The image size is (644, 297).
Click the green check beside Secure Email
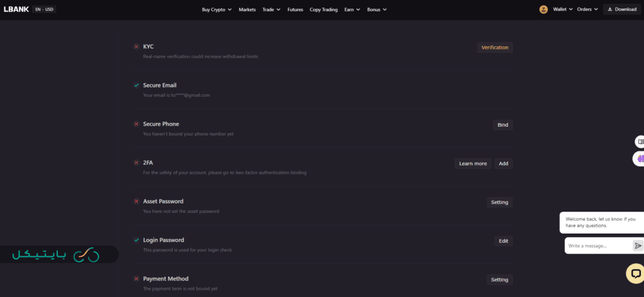pyautogui.click(x=136, y=85)
